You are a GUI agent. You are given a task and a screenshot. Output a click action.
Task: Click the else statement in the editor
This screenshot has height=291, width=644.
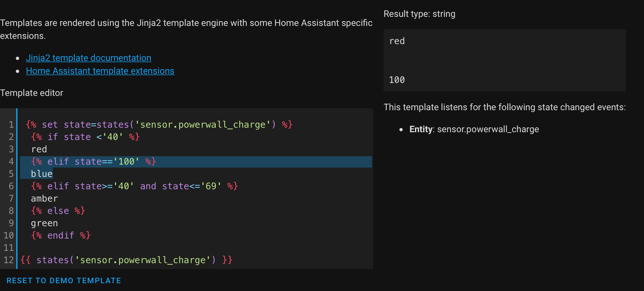(x=58, y=211)
